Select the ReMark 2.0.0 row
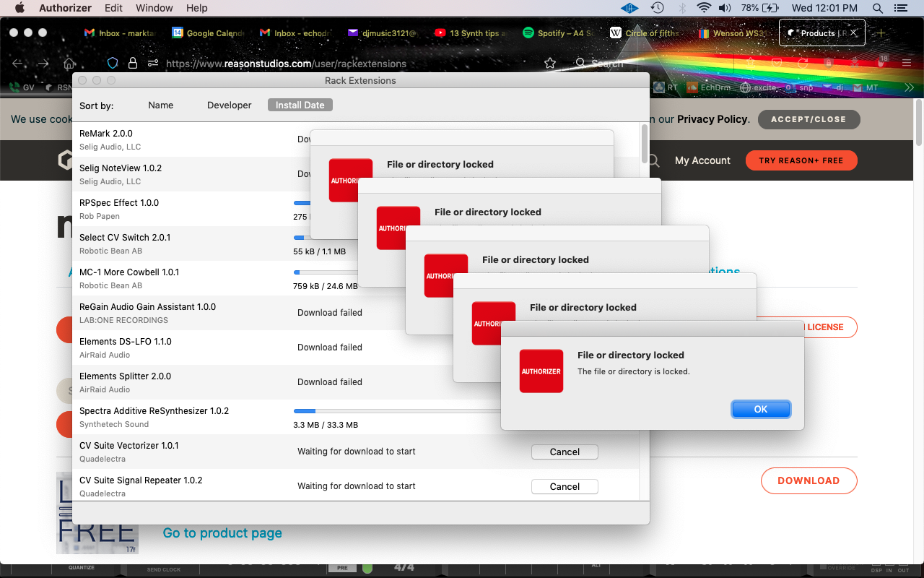924x578 pixels. [x=355, y=139]
